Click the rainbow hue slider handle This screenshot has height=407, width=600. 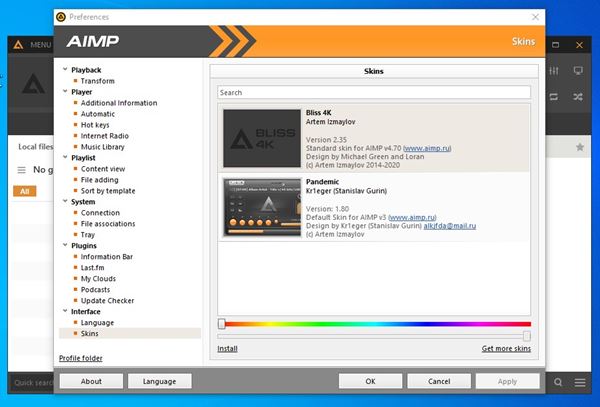pyautogui.click(x=222, y=324)
